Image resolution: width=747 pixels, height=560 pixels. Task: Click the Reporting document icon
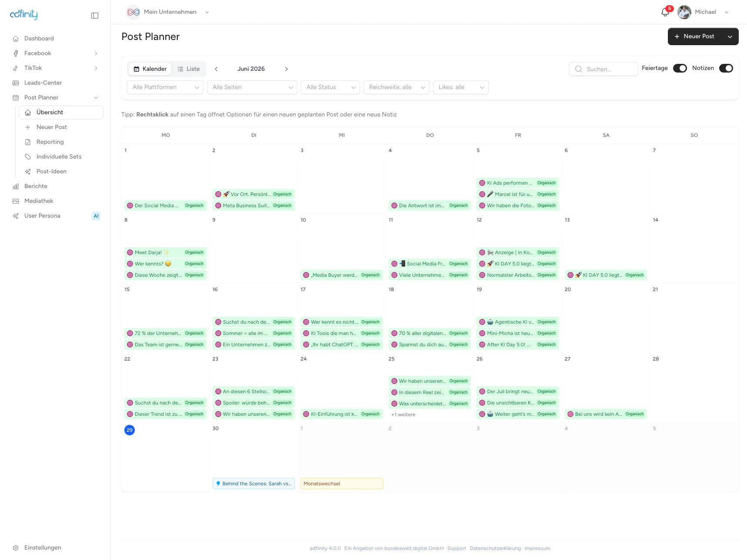pyautogui.click(x=28, y=142)
